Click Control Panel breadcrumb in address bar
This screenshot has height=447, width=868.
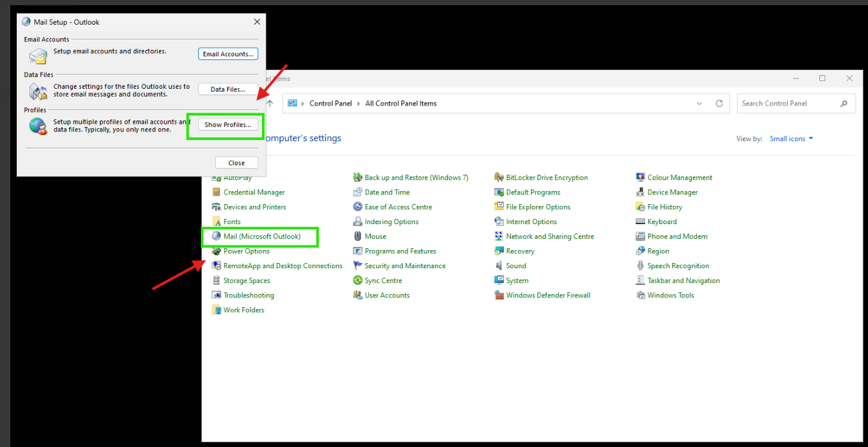point(331,104)
